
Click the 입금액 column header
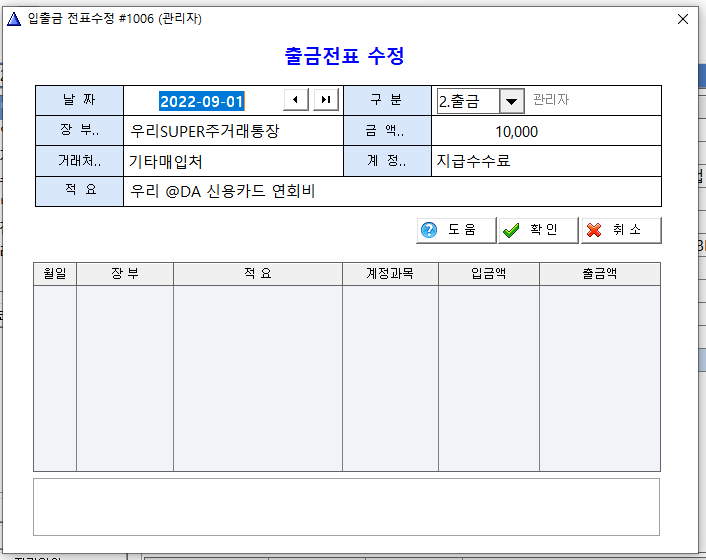click(489, 274)
